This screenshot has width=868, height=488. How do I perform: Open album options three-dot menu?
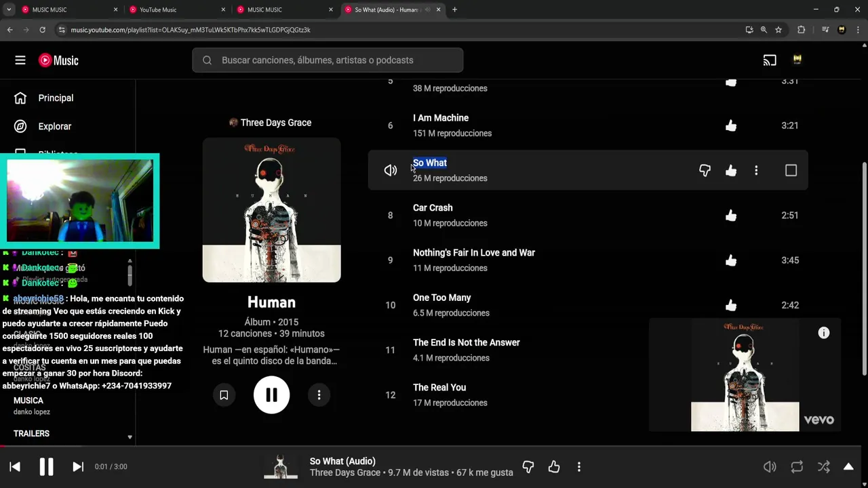coord(319,394)
